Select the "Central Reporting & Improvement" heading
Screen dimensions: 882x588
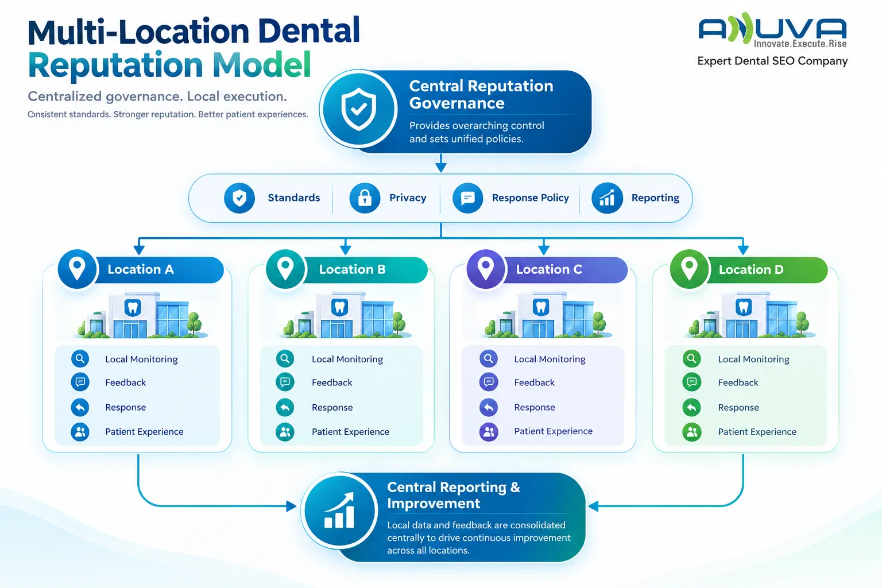[x=454, y=495]
